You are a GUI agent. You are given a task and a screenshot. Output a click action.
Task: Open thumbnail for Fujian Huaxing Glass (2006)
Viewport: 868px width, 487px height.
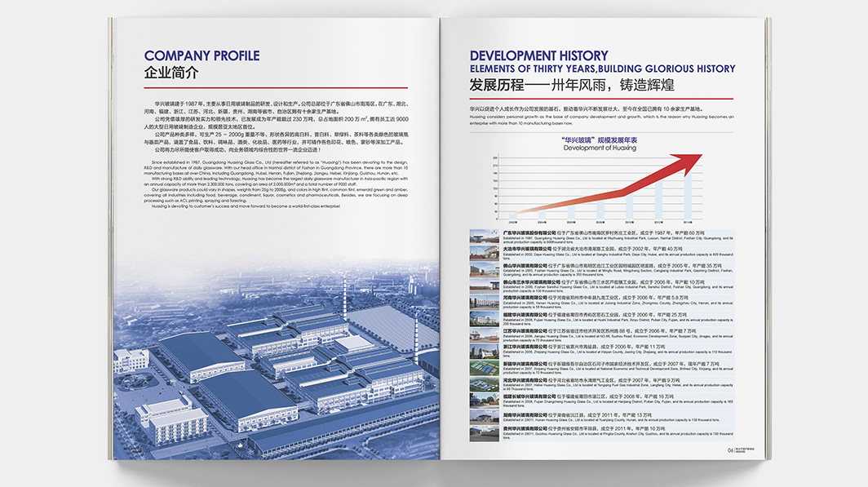coord(485,318)
